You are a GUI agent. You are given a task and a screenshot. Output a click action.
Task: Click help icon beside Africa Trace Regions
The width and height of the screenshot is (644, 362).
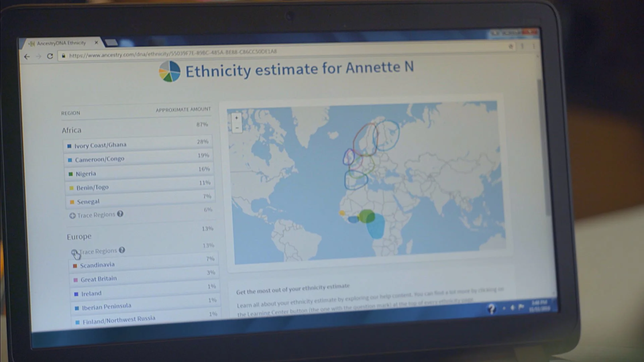(x=120, y=214)
